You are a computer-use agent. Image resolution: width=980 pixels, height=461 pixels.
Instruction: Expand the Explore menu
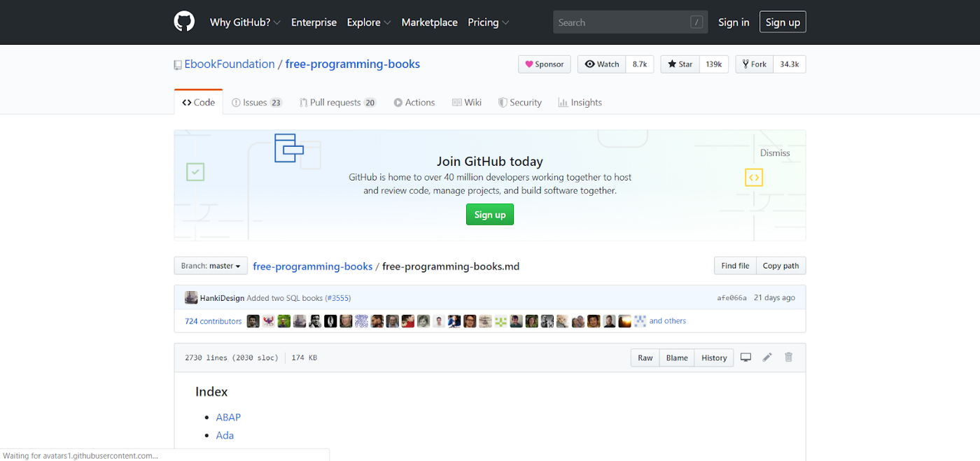(369, 22)
